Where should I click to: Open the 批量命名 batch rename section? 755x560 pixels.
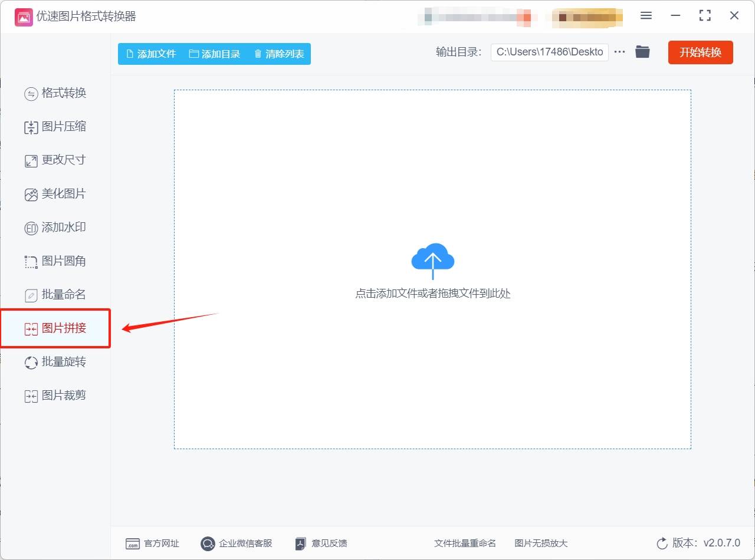pos(55,295)
